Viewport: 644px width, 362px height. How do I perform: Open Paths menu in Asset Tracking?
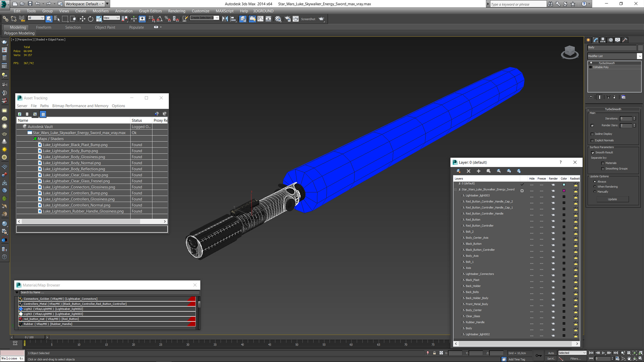tap(44, 106)
